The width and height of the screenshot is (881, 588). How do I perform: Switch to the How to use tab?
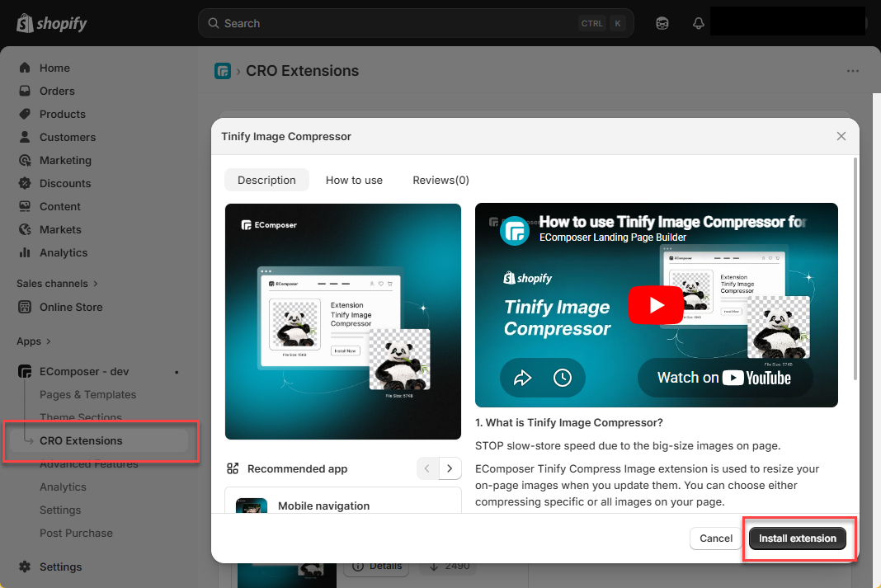coord(354,180)
